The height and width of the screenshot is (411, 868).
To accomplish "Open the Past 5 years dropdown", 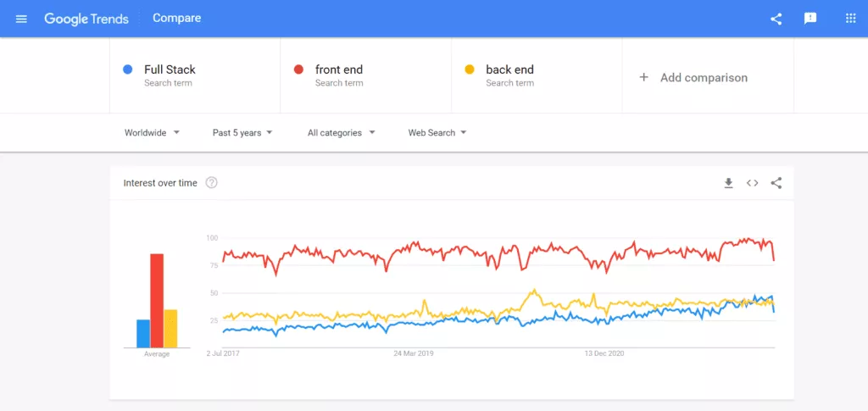I will point(242,133).
